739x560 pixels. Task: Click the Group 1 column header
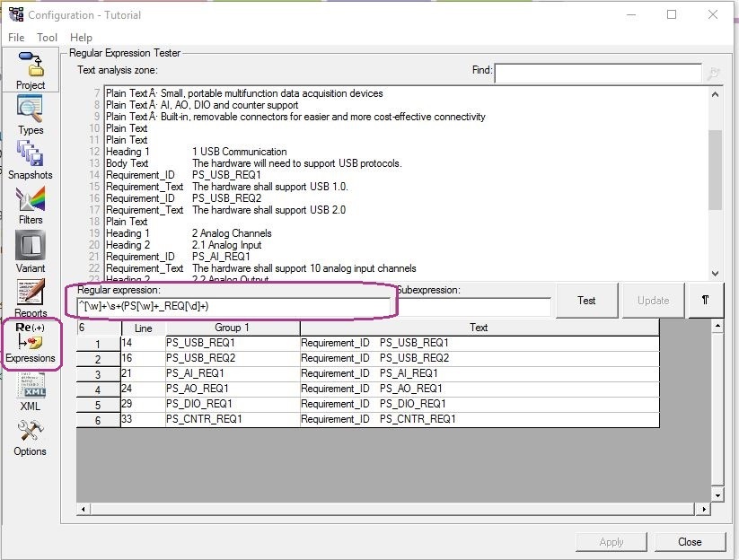coord(233,328)
